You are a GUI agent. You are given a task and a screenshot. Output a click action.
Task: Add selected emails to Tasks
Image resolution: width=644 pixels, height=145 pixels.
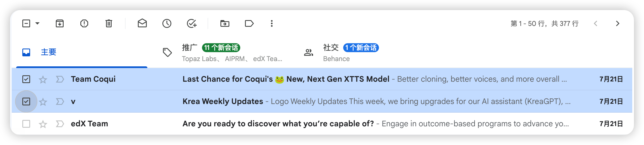click(x=192, y=23)
